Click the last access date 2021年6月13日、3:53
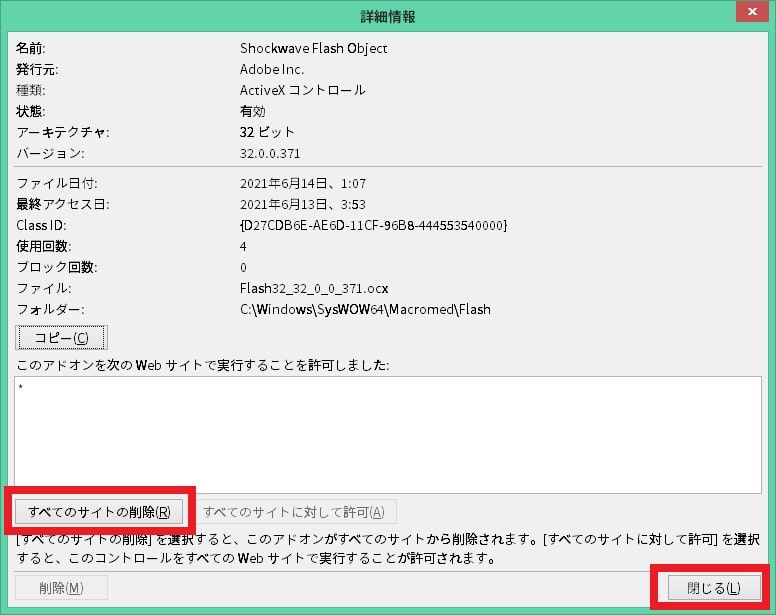Image resolution: width=776 pixels, height=615 pixels. coord(303,204)
